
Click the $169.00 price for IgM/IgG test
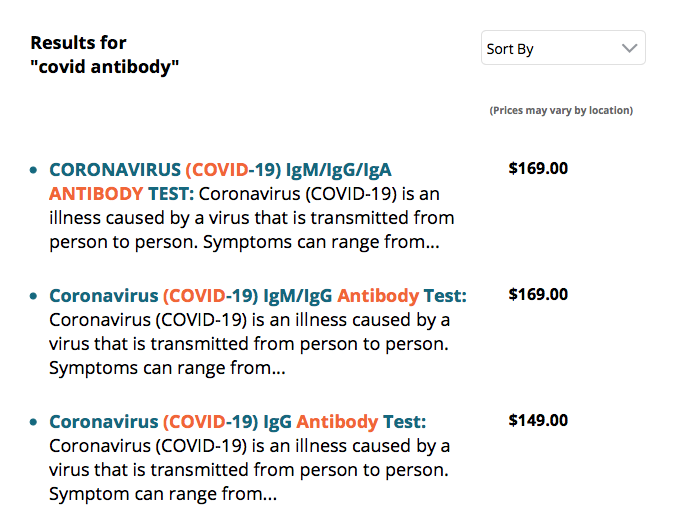(x=538, y=294)
